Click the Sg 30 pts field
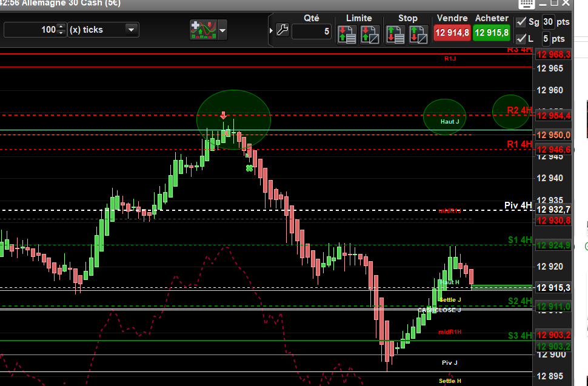The width and height of the screenshot is (588, 386). click(548, 22)
